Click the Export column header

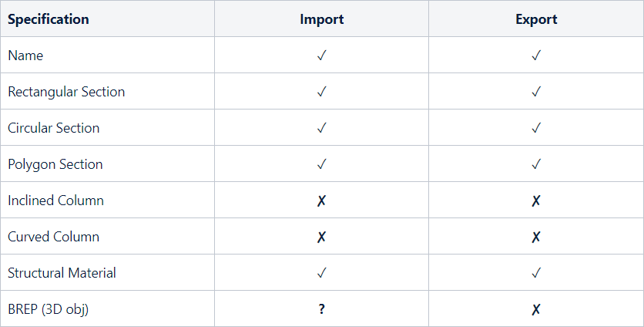click(536, 19)
